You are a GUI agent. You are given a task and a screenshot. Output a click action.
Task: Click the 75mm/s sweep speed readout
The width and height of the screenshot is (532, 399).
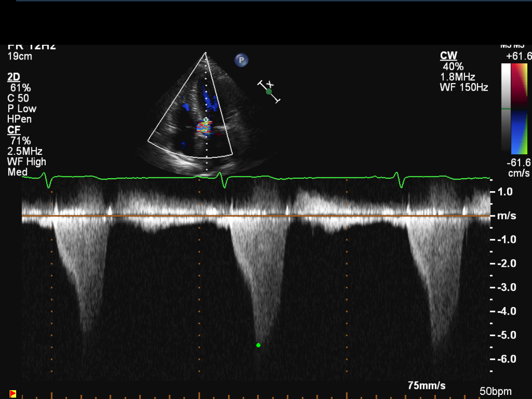(426, 385)
